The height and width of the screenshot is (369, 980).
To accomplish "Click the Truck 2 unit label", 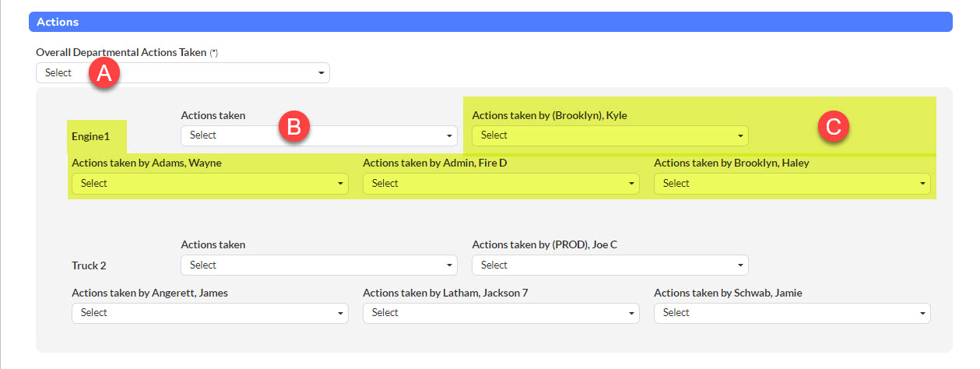I will coord(89,265).
